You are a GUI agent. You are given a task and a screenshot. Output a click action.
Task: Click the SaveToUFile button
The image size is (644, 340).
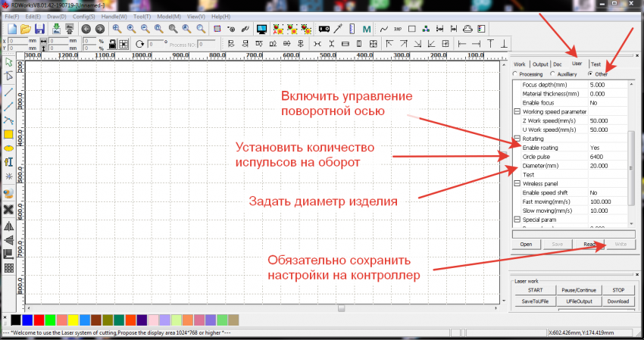[x=535, y=301]
